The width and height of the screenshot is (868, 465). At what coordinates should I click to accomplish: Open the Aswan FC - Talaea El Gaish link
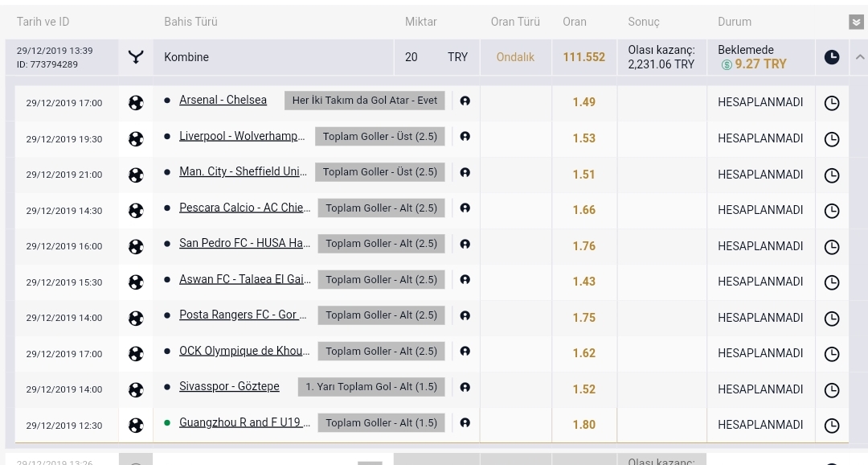pyautogui.click(x=244, y=279)
